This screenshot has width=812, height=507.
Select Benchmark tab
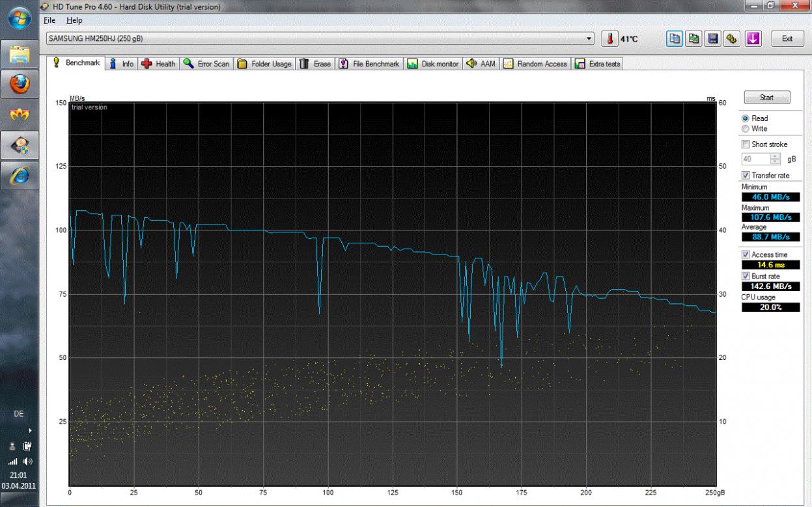tap(76, 63)
